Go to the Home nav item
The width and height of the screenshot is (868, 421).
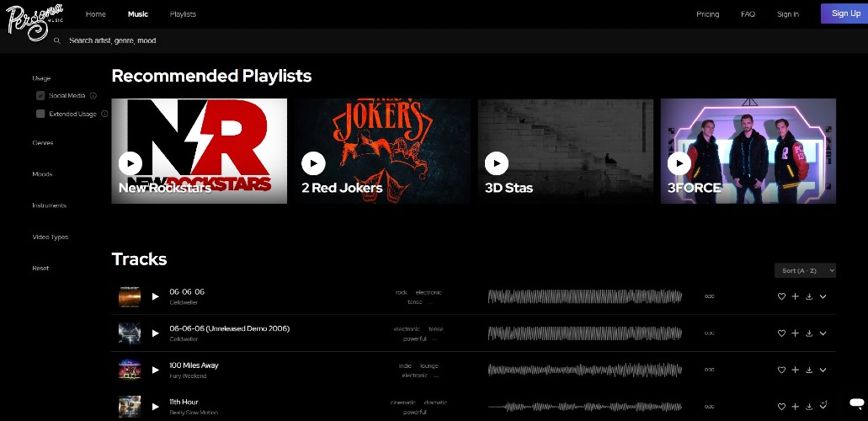click(96, 13)
